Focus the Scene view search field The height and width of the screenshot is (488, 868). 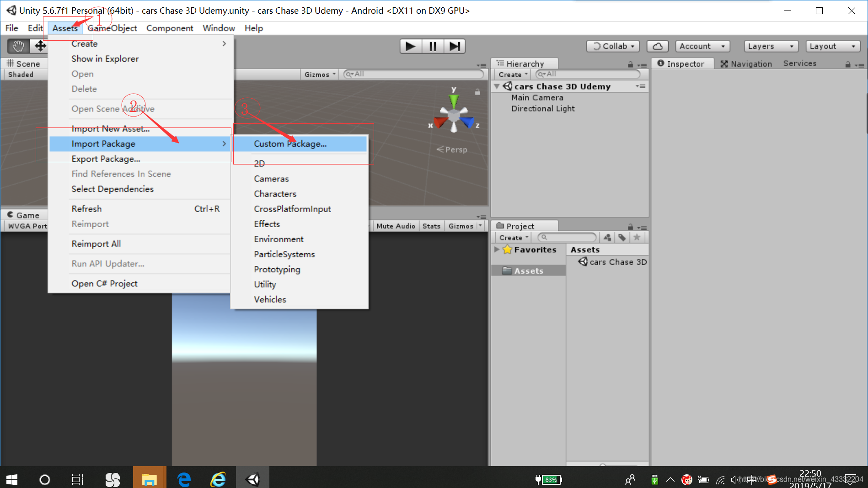tap(413, 74)
